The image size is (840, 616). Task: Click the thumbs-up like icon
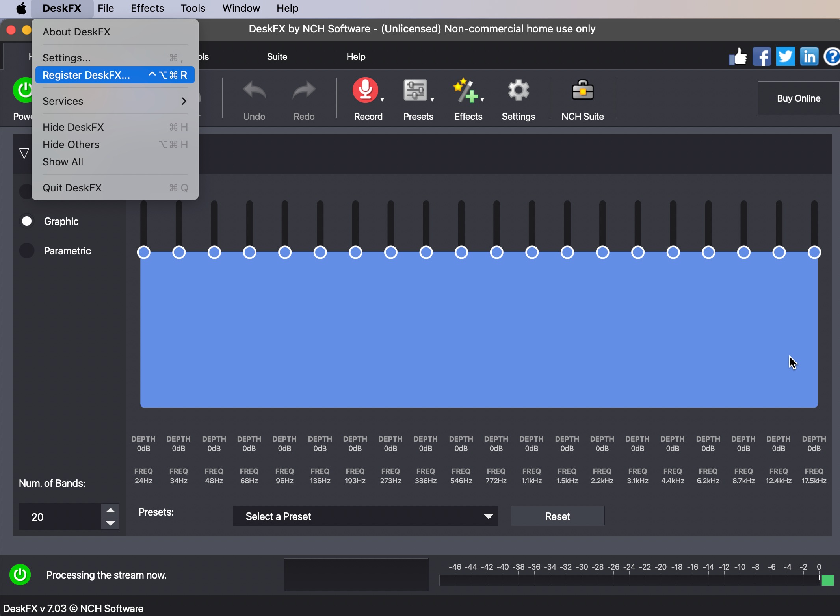pos(738,57)
